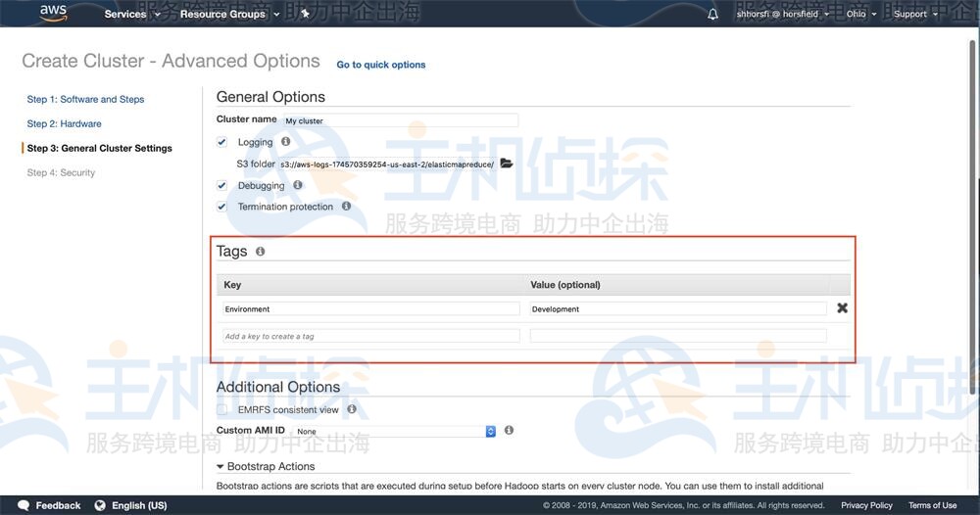The height and width of the screenshot is (515, 980).
Task: Open the notifications bell icon
Action: pos(712,14)
